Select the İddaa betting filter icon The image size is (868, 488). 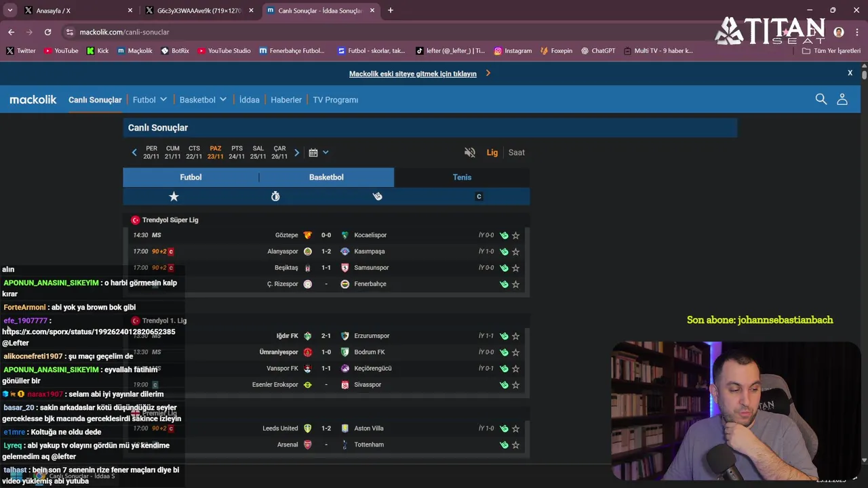click(377, 197)
